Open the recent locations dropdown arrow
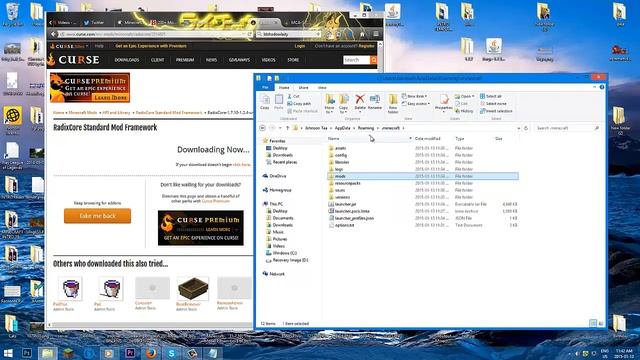Image resolution: width=640 pixels, height=360 pixels. [x=280, y=128]
